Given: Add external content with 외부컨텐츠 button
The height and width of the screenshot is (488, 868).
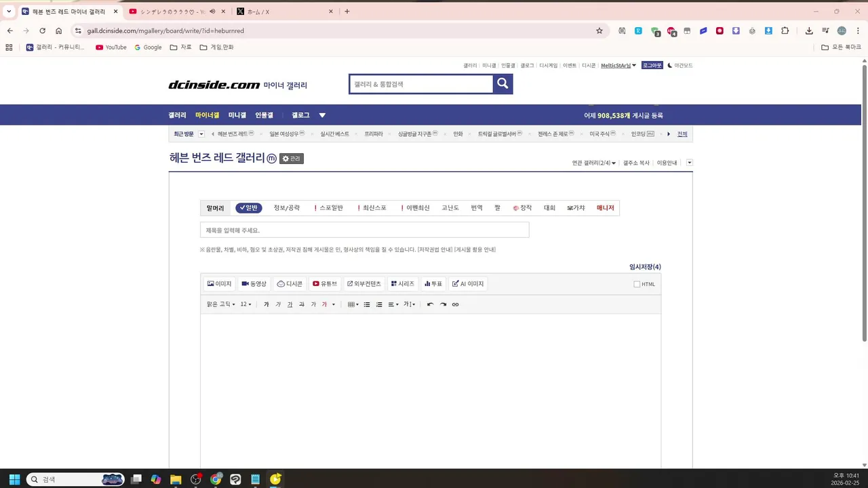Looking at the screenshot, I should pyautogui.click(x=364, y=284).
